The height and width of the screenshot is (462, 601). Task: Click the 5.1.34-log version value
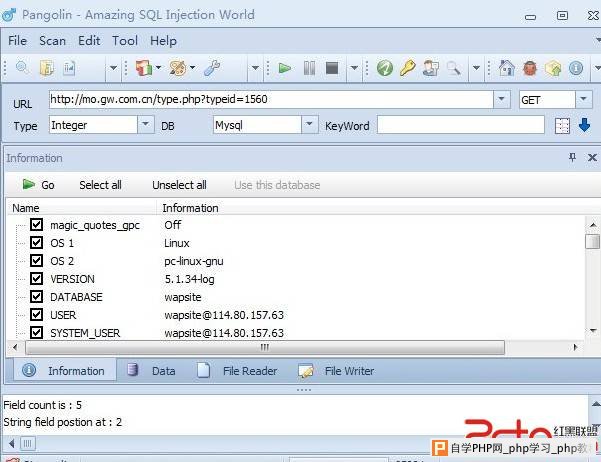189,279
